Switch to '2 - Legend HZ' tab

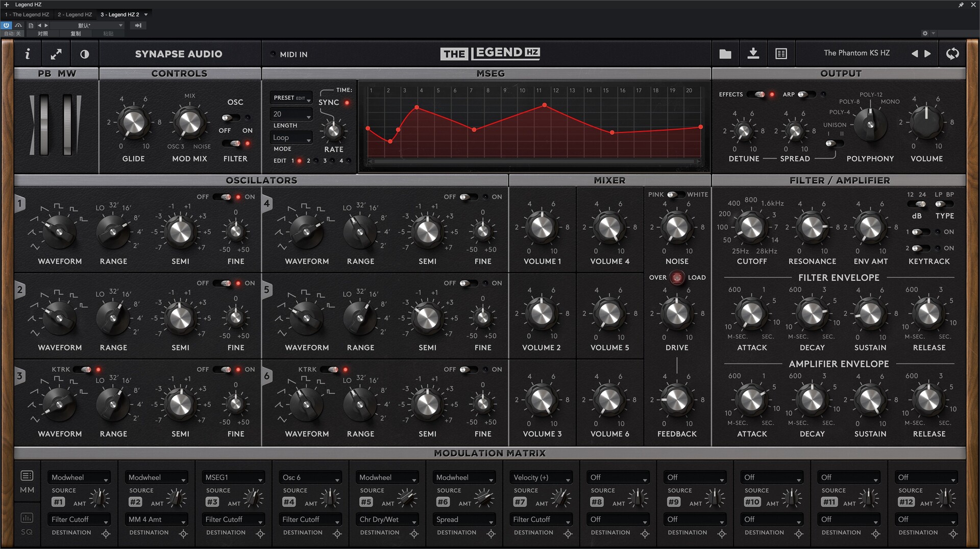coord(75,14)
